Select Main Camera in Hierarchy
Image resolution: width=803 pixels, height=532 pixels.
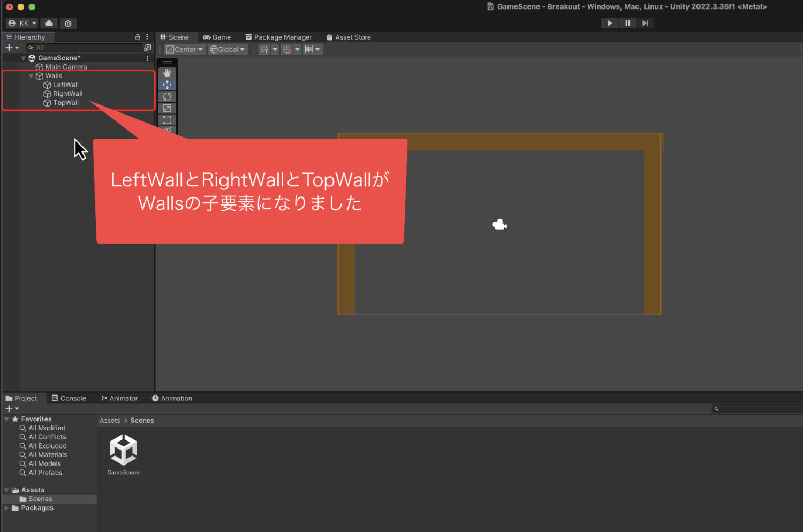(x=66, y=67)
